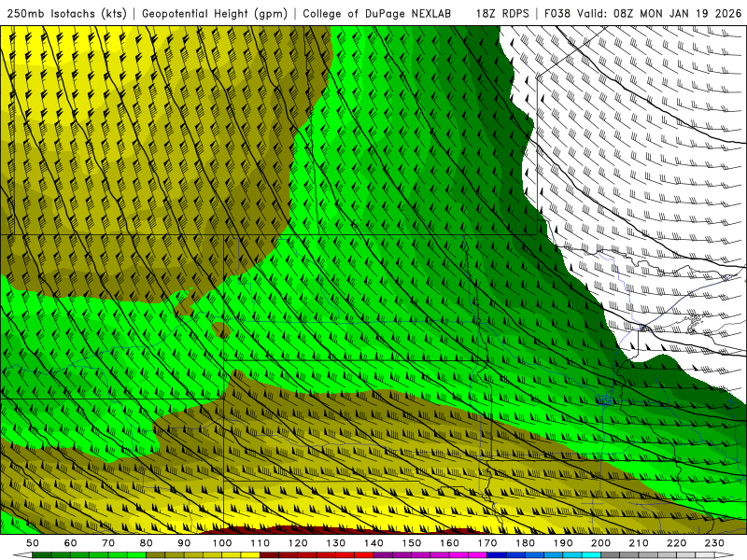The width and height of the screenshot is (747, 560).
Task: Select the cyan swatch left of 200
Action: tap(592, 555)
